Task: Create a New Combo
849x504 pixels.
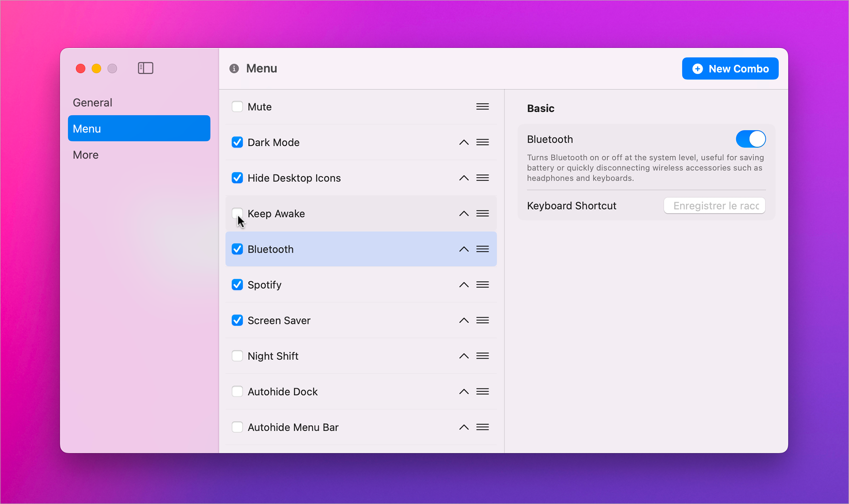Action: (730, 69)
